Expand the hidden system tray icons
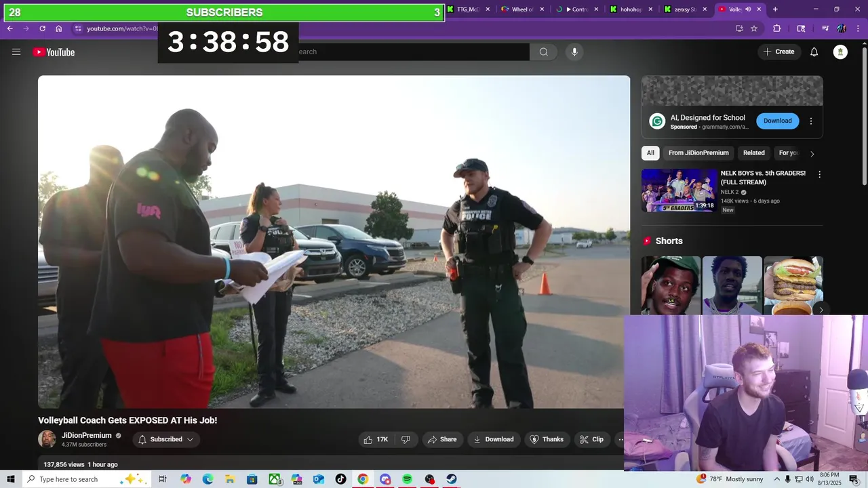The image size is (868, 488). [x=777, y=479]
